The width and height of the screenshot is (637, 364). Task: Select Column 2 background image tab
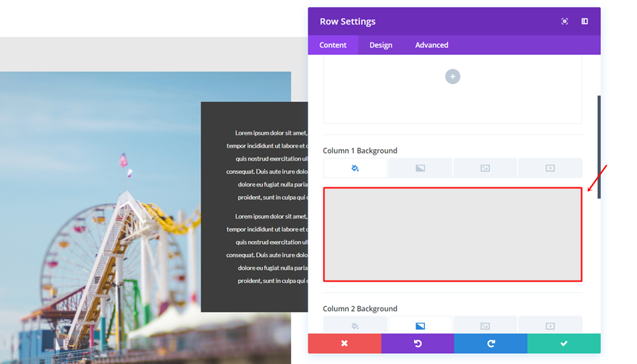pyautogui.click(x=485, y=326)
